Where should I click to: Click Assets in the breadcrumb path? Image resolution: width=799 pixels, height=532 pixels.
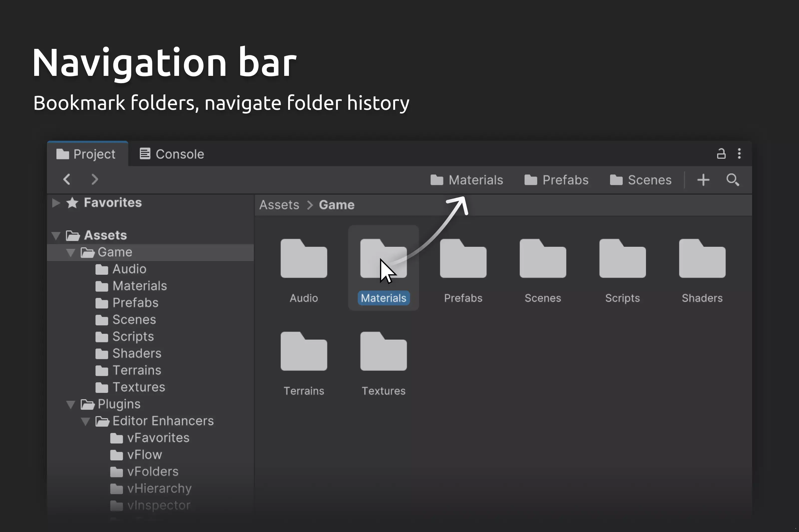click(x=279, y=205)
